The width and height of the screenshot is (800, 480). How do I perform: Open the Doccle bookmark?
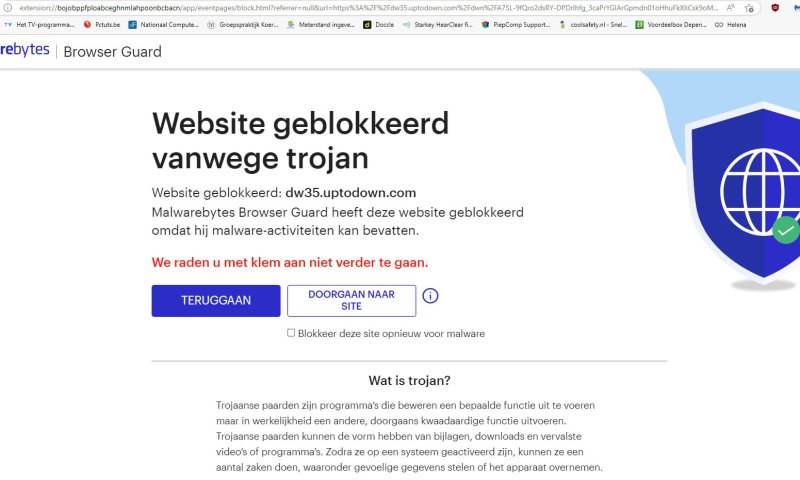(x=379, y=24)
